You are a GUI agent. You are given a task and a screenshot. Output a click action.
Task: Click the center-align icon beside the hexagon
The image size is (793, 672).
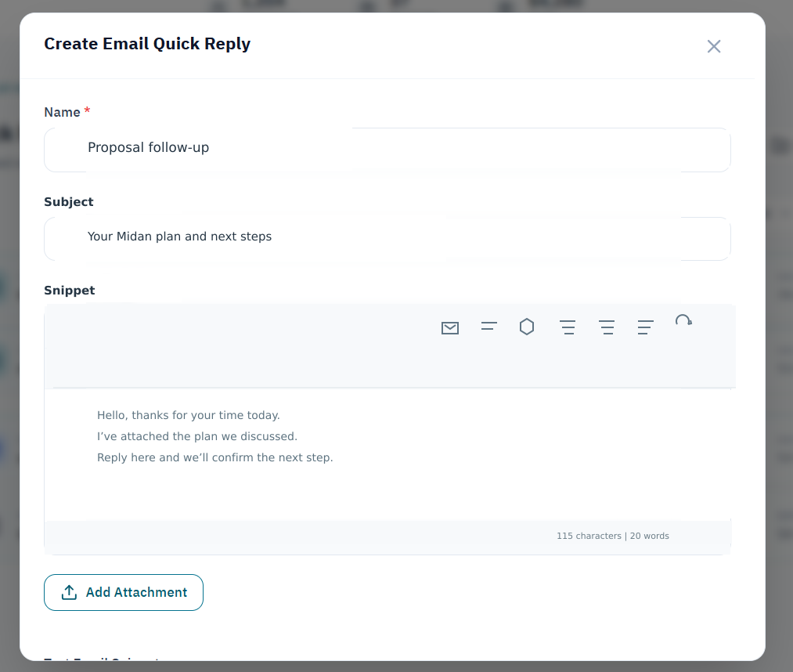click(x=568, y=327)
